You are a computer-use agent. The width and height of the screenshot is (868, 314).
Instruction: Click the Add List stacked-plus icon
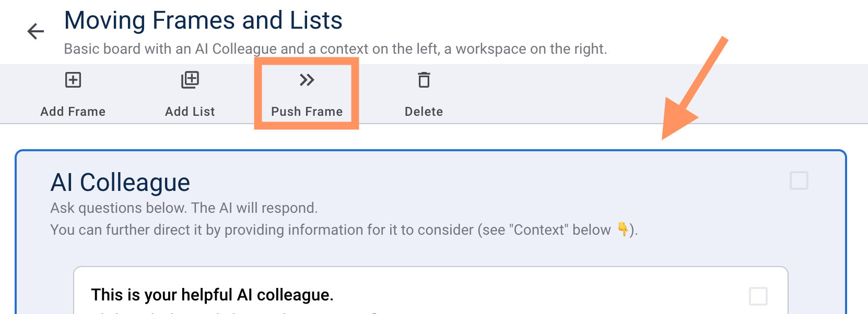190,80
